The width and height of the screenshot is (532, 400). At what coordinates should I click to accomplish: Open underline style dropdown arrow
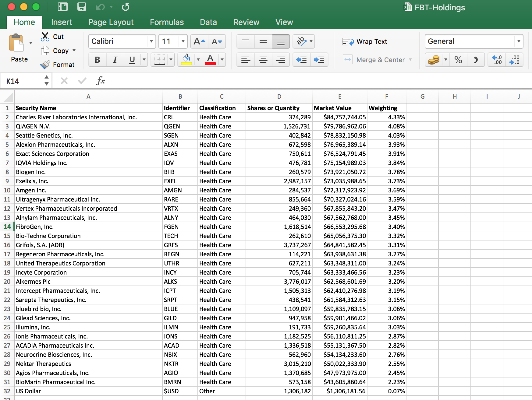[144, 59]
